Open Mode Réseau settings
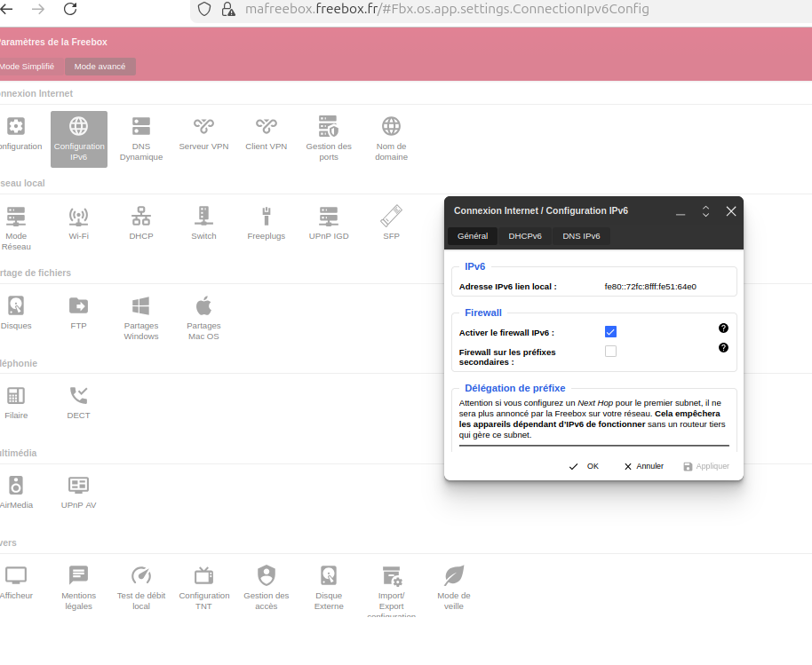 (16, 229)
